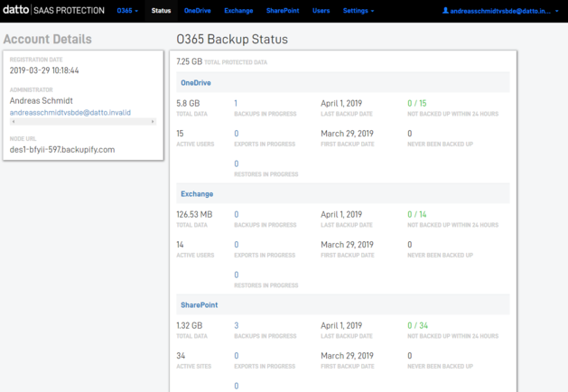
Task: Select the 7.25 GB total protected data
Action: (x=189, y=61)
